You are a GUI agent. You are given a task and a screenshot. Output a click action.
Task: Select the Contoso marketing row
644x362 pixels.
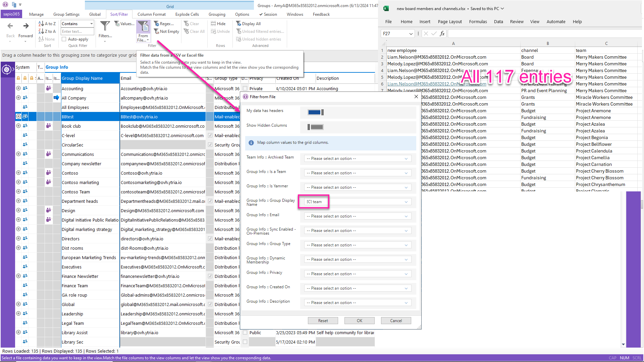tap(80, 182)
